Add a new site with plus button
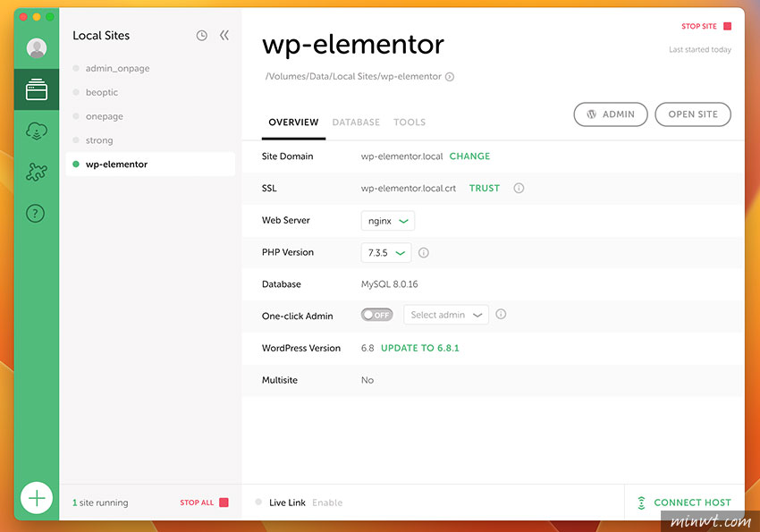This screenshot has height=532, width=760. tap(37, 498)
